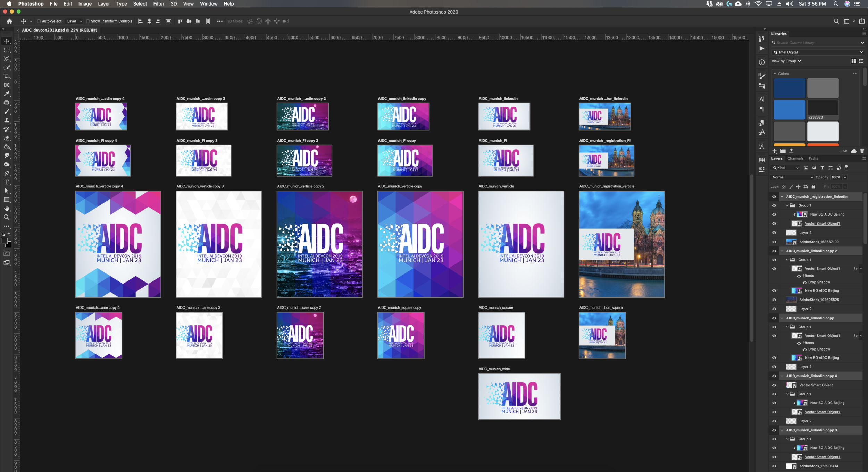Add content with the Libraries plus icon
The height and width of the screenshot is (472, 868).
tap(774, 151)
